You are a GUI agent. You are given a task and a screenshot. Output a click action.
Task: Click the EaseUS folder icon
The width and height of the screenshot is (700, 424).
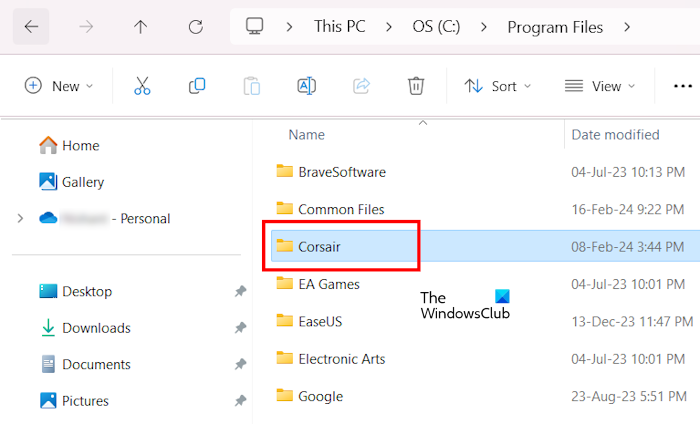pyautogui.click(x=284, y=320)
